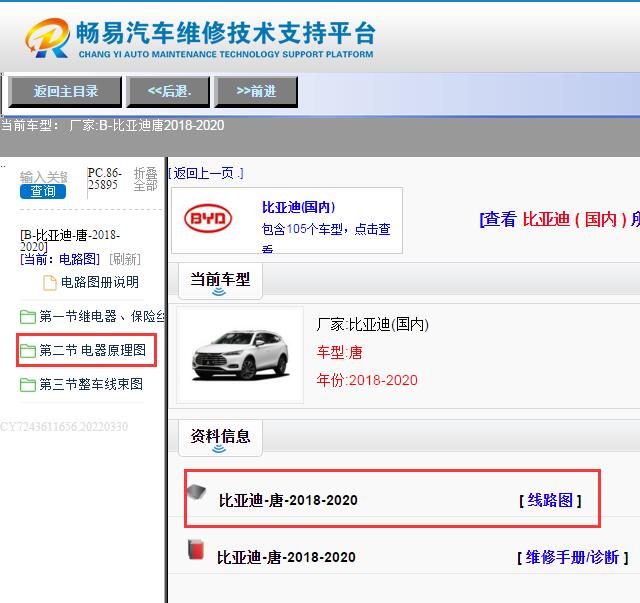Screen dimensions: 640x603
Task: Expand 第二节 电器原理图 tree node
Action: (x=93, y=350)
